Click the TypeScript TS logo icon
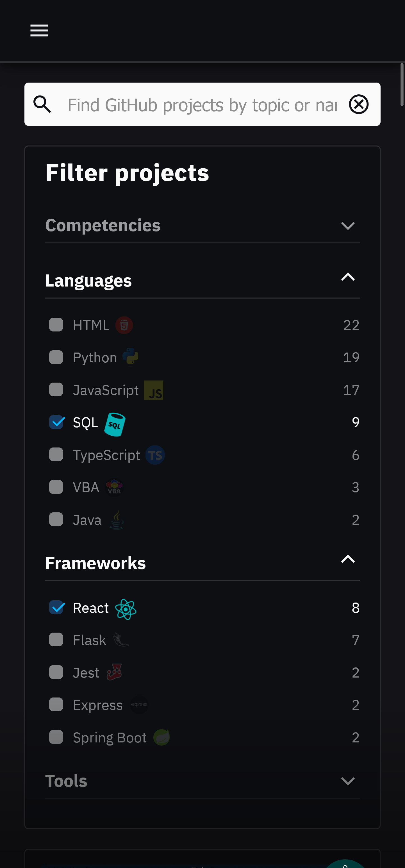This screenshot has width=405, height=868. [155, 455]
